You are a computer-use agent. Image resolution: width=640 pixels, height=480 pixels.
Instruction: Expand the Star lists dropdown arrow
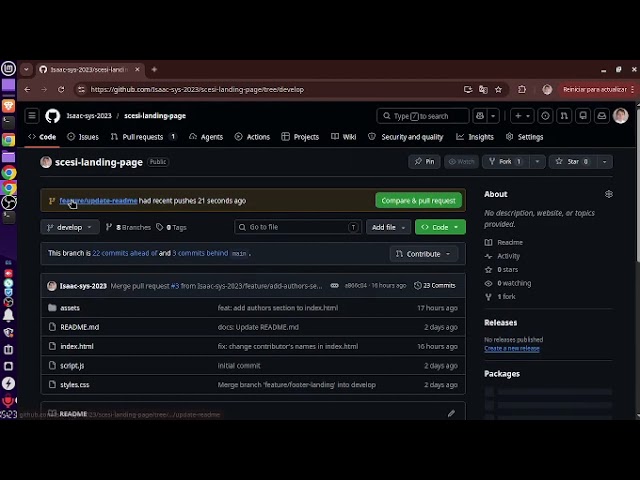(604, 162)
